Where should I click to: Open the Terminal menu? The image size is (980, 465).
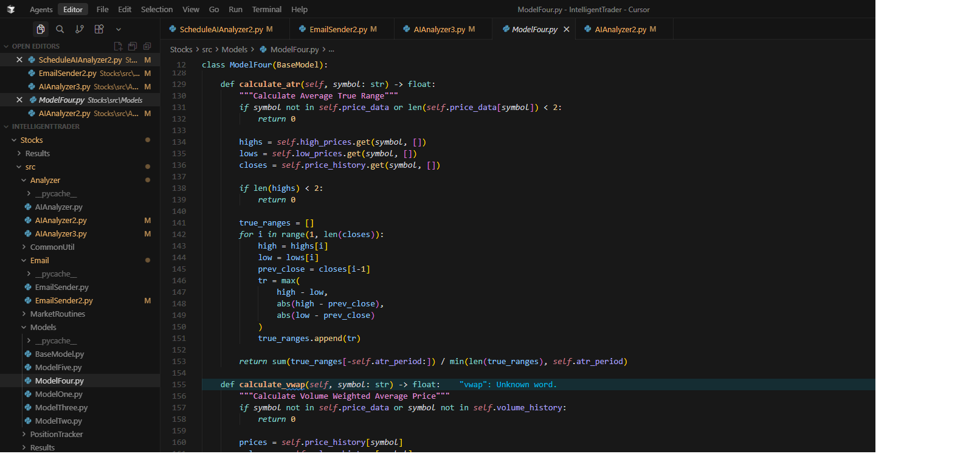[x=266, y=10]
